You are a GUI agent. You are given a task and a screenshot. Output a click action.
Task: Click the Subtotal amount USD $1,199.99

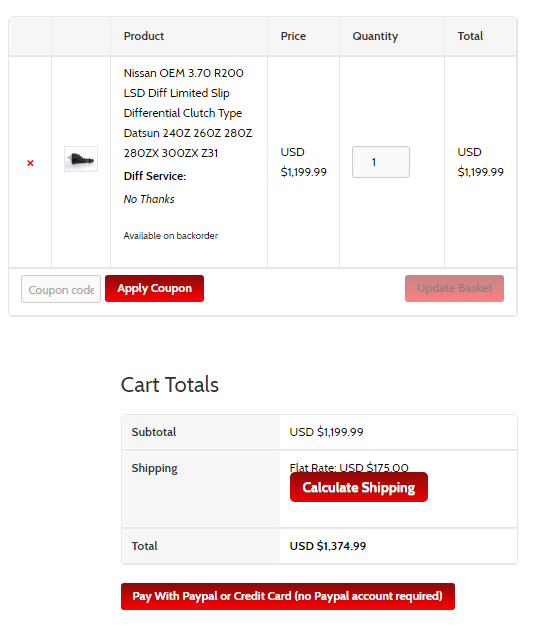point(326,432)
